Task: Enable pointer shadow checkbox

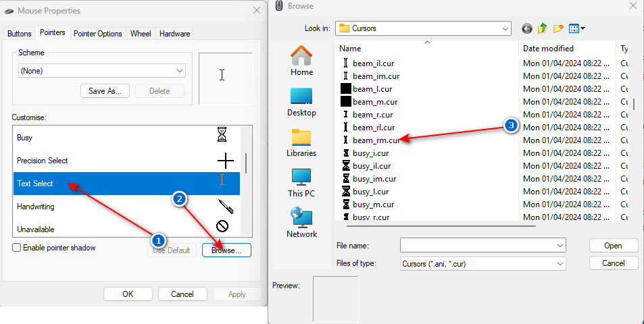Action: click(16, 247)
